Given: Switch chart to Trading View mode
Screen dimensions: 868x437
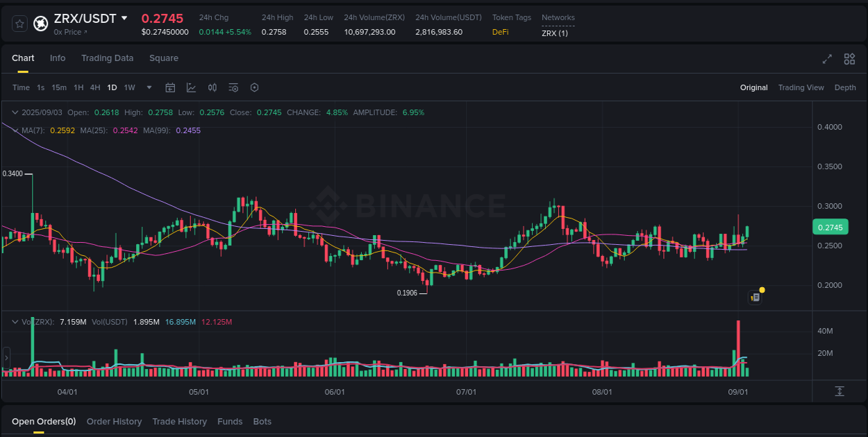Looking at the screenshot, I should [x=801, y=87].
